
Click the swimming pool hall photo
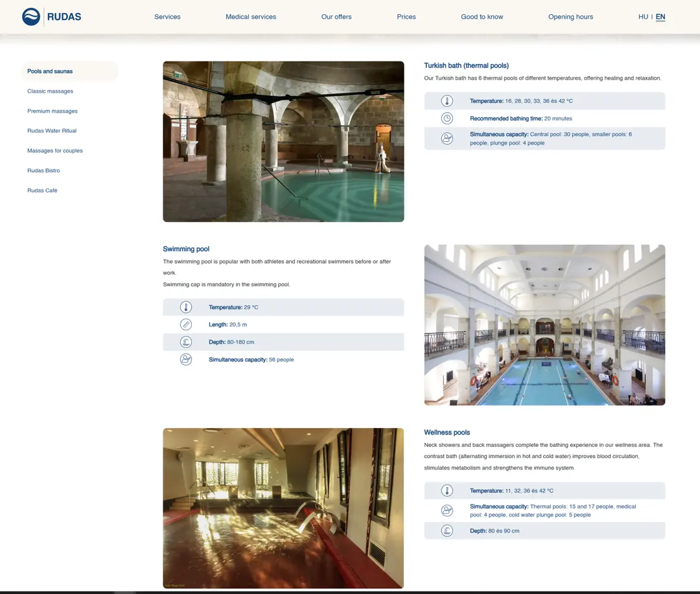click(544, 325)
